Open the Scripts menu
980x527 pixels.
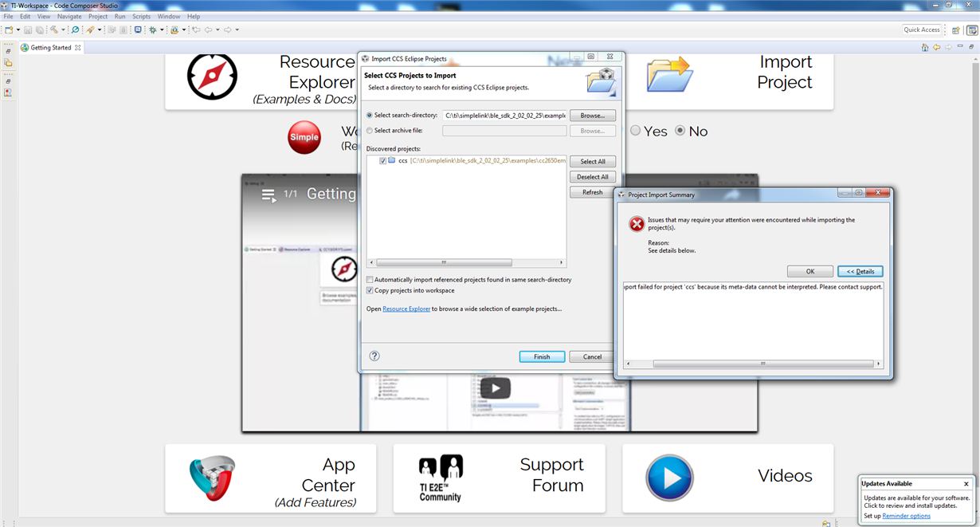[142, 16]
